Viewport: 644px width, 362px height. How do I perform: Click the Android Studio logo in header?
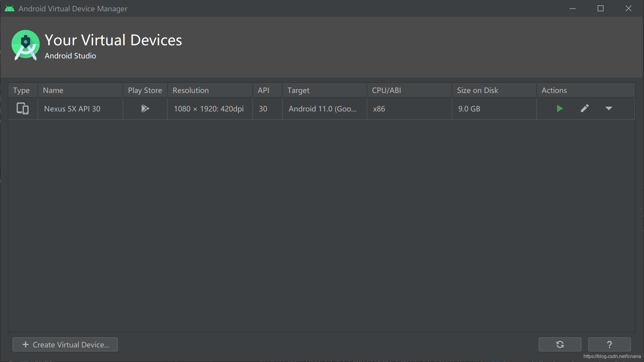point(26,45)
